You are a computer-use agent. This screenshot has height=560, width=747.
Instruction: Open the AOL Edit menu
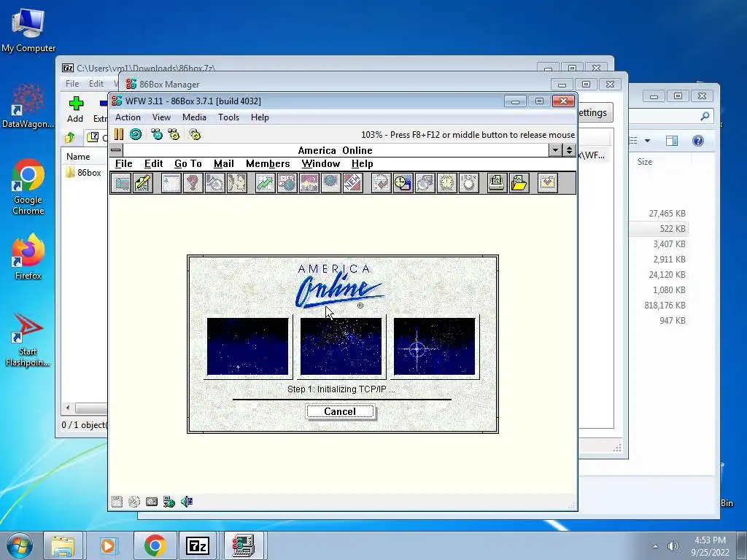tap(153, 164)
